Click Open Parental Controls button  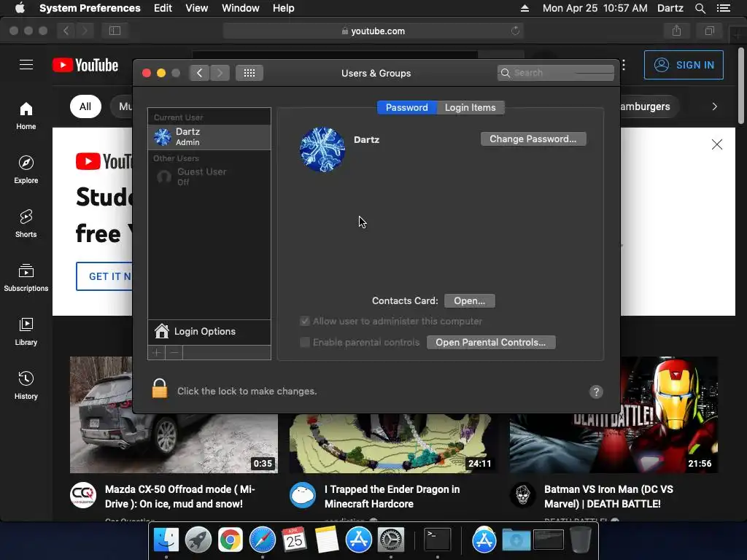(x=491, y=343)
